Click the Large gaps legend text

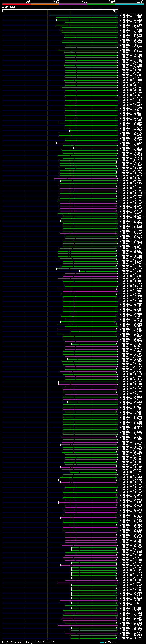(x=10, y=642)
